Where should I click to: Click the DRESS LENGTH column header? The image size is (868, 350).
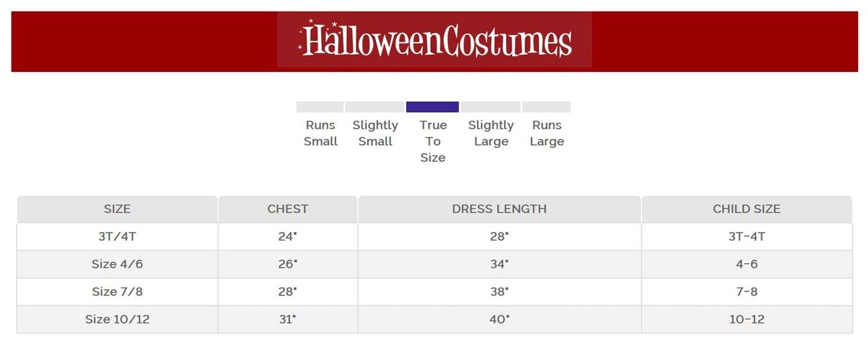click(499, 209)
